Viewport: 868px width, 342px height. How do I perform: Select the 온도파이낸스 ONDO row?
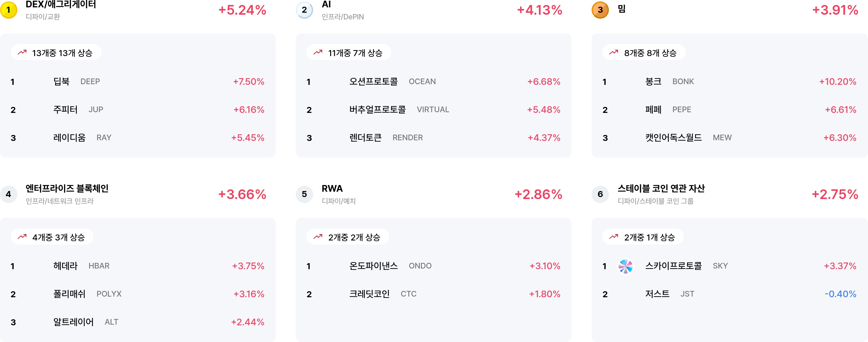pos(433,266)
